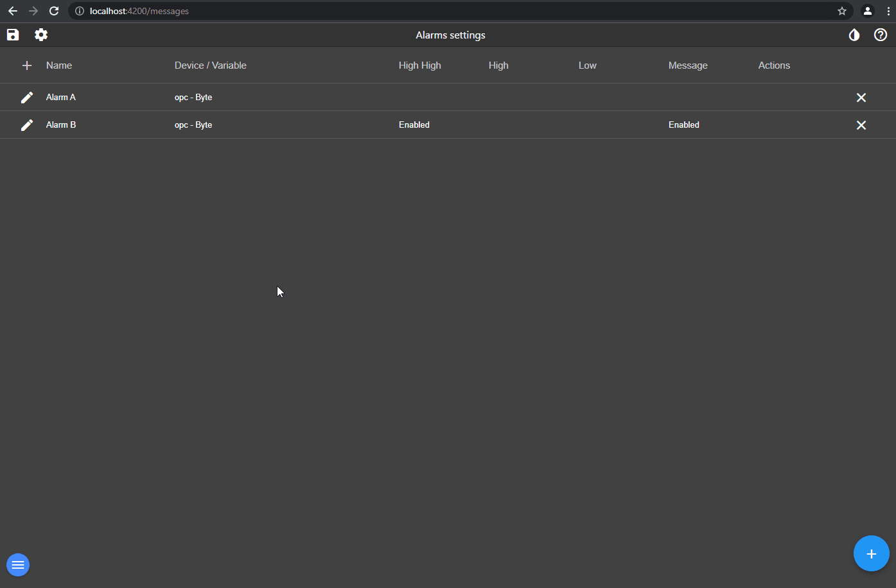Click the Device / Variable column header
896x588 pixels.
[x=210, y=65]
